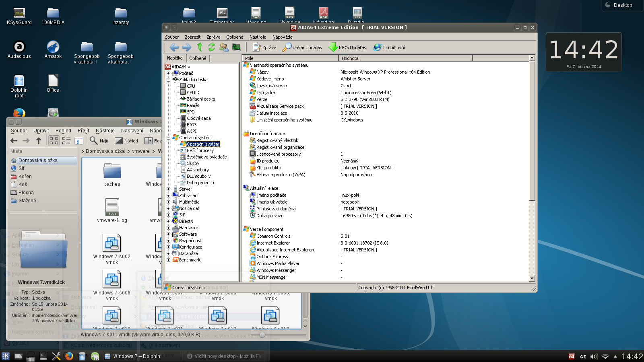Select Čipová sada in AIDA64 tree

(x=198, y=118)
